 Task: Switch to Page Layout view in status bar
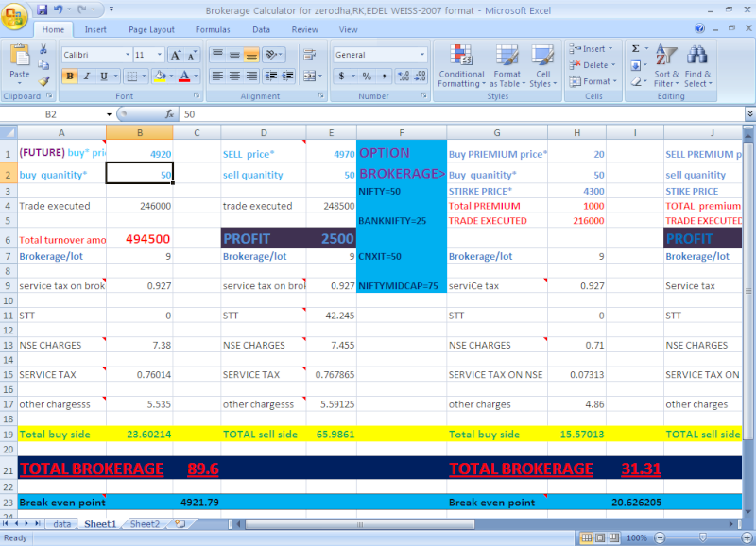(x=600, y=537)
